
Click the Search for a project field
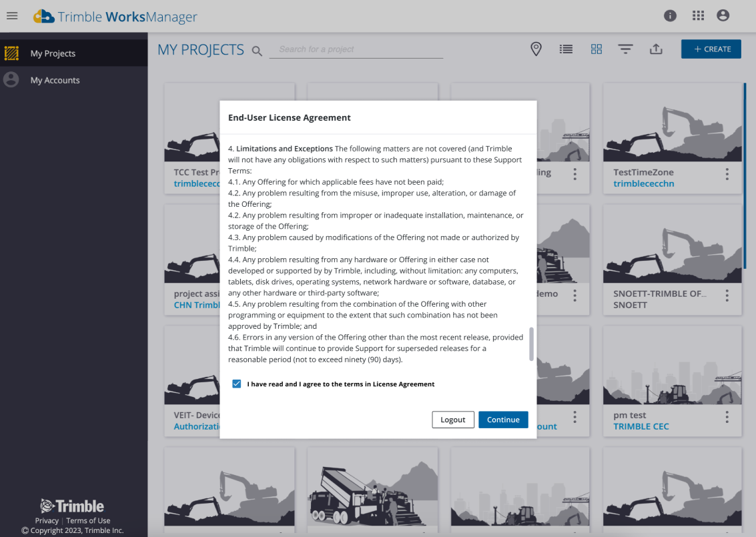[356, 49]
